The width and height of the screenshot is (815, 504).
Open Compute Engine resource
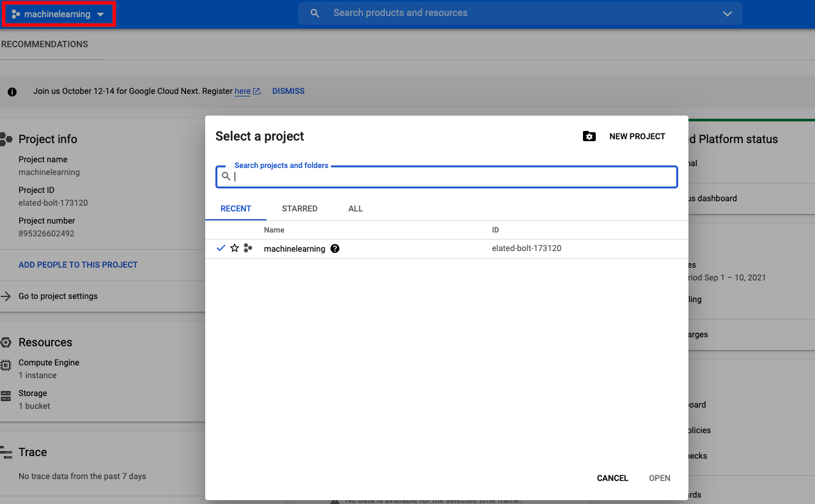pyautogui.click(x=49, y=362)
